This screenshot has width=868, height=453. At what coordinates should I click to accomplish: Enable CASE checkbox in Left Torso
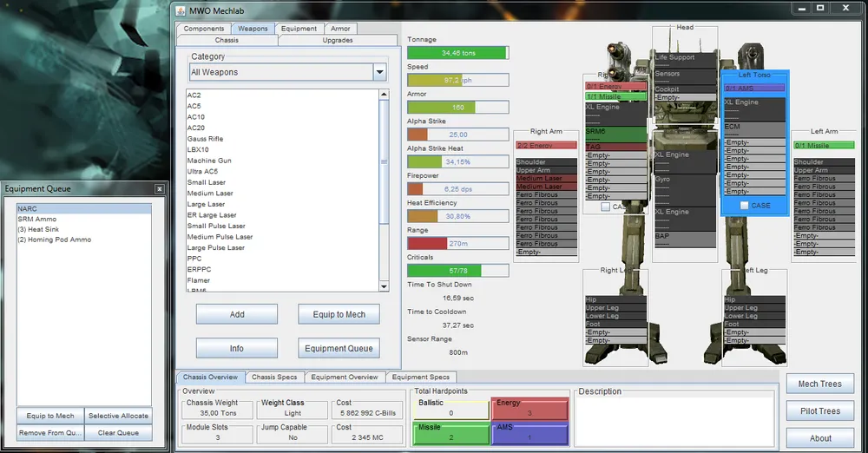(745, 206)
